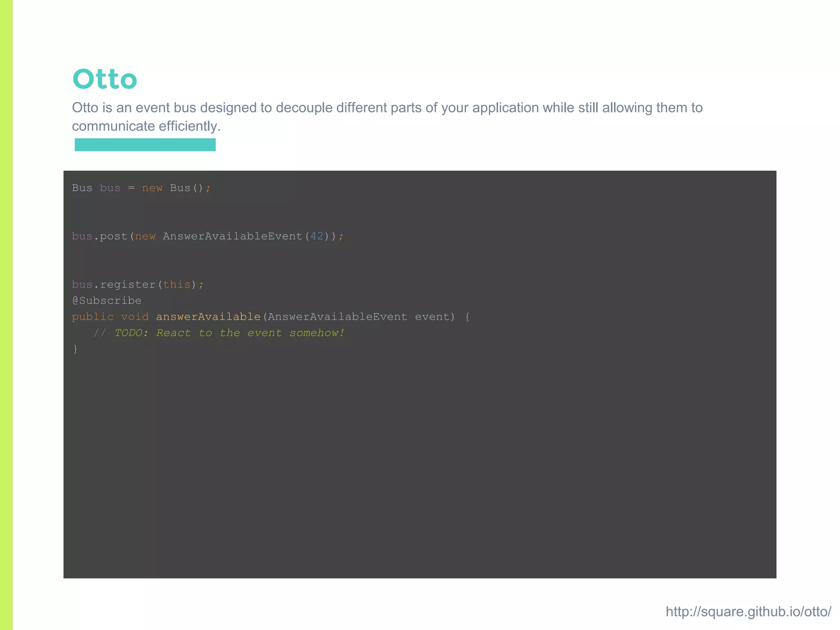Click the teal underline bar
This screenshot has height=630, width=840.
tap(145, 145)
